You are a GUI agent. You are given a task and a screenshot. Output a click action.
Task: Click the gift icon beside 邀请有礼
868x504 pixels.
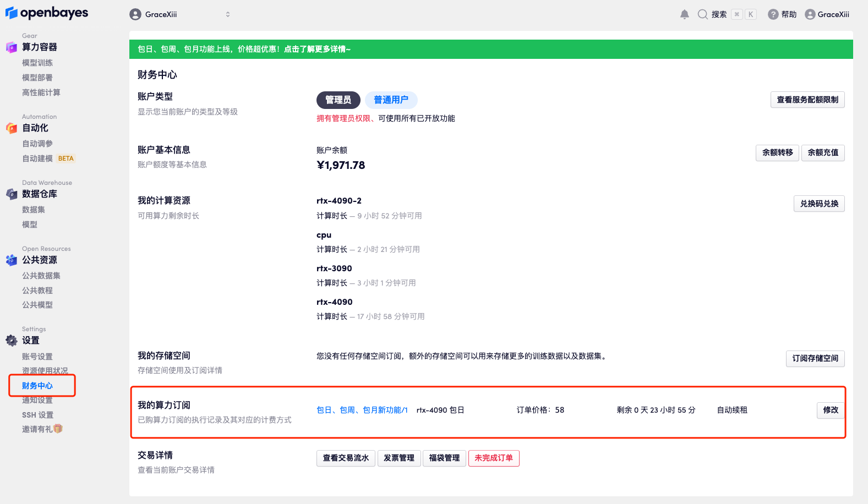(58, 429)
